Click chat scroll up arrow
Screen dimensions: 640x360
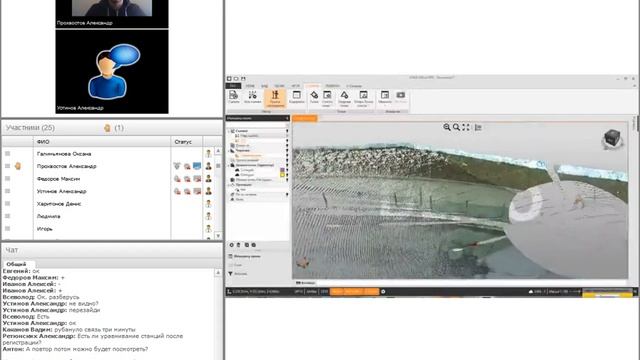pyautogui.click(x=218, y=273)
